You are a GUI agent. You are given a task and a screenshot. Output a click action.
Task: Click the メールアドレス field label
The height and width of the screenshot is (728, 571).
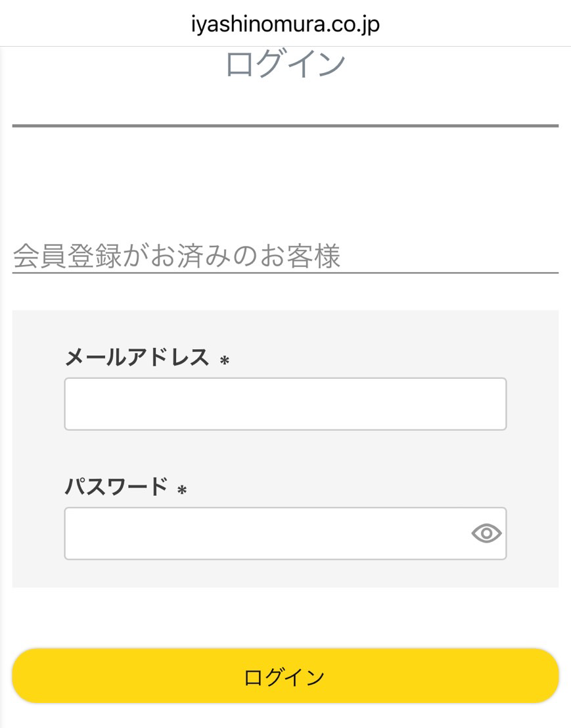137,358
